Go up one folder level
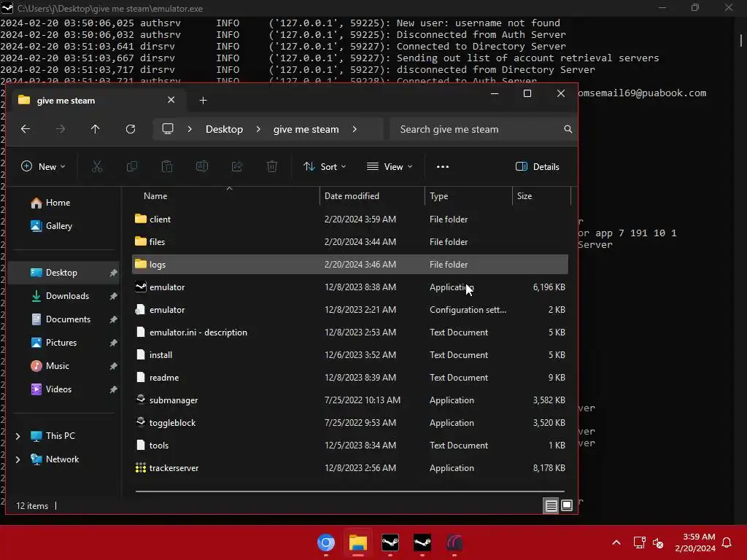Screen dimensions: 747x560 96,129
